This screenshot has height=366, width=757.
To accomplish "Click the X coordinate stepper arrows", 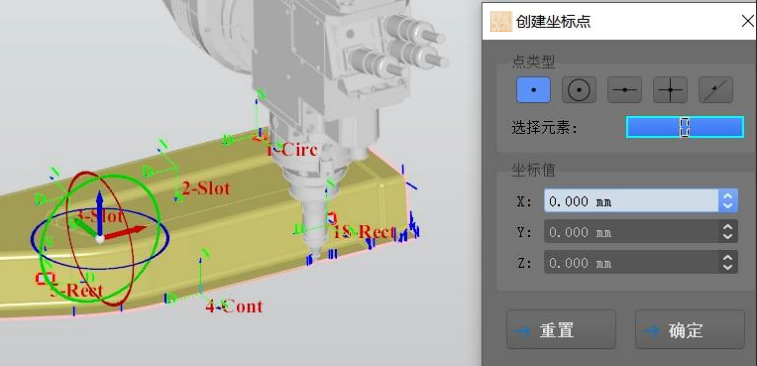I will point(728,200).
